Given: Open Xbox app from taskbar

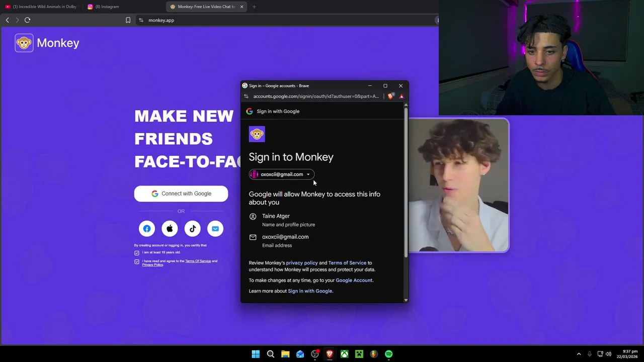Looking at the screenshot, I should pos(344,354).
